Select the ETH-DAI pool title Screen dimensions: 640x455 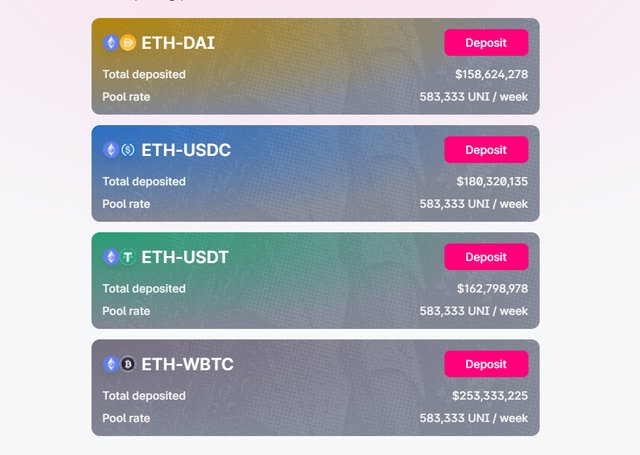click(x=178, y=43)
